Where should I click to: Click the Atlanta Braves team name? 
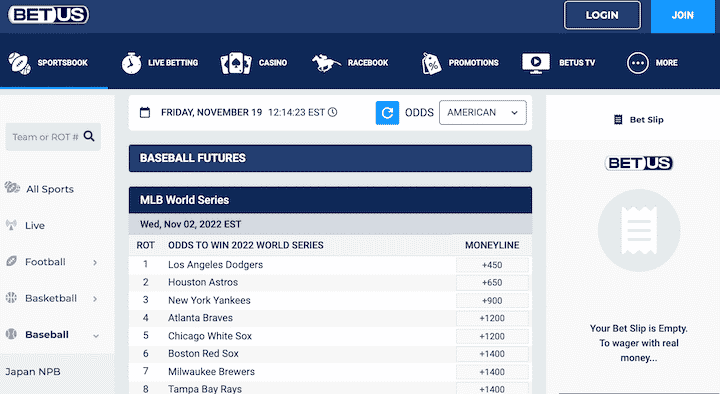(x=200, y=318)
